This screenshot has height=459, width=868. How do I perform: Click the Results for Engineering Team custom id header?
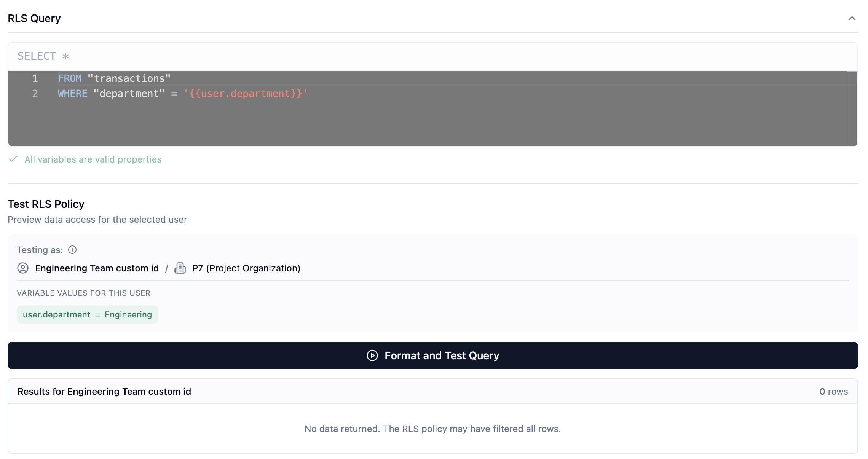[x=104, y=391]
